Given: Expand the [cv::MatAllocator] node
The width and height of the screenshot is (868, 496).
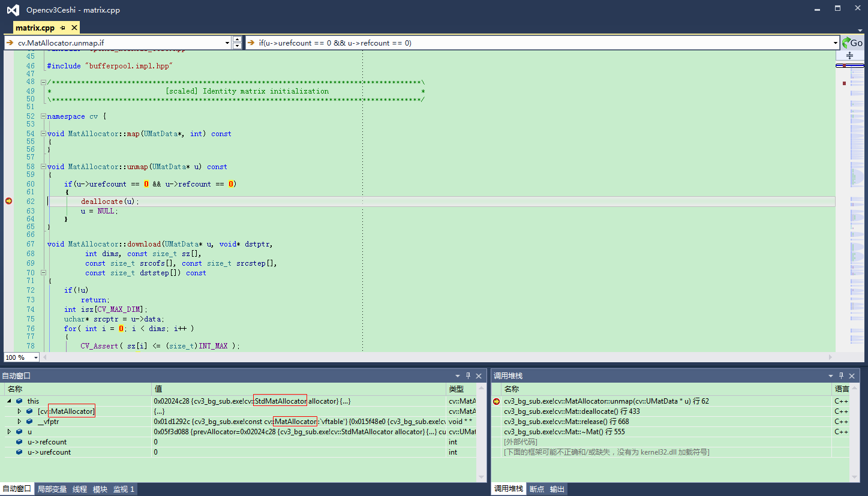Looking at the screenshot, I should pyautogui.click(x=19, y=411).
